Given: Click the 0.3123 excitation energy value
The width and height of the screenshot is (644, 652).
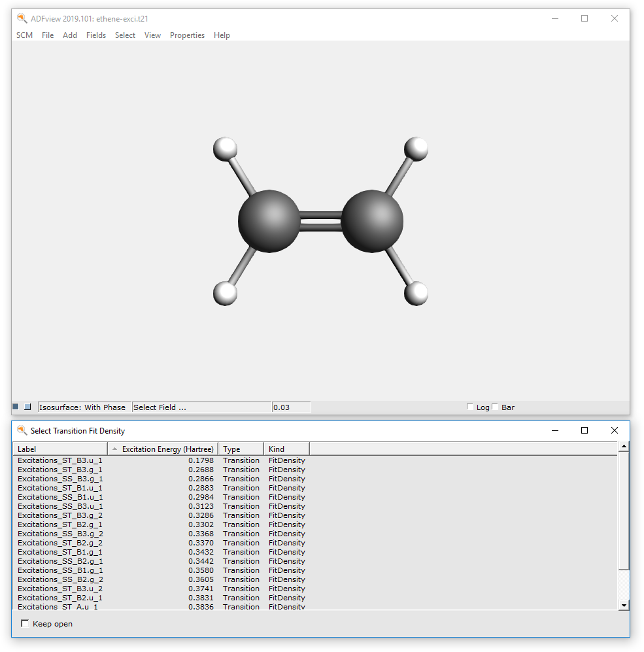Looking at the screenshot, I should 201,506.
